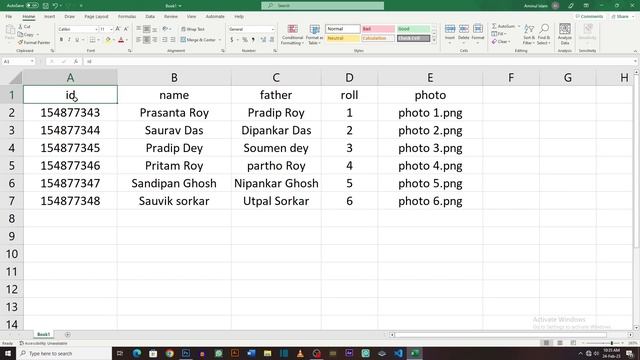Toggle Bold formatting
The height and width of the screenshot is (360, 640).
[x=61, y=40]
